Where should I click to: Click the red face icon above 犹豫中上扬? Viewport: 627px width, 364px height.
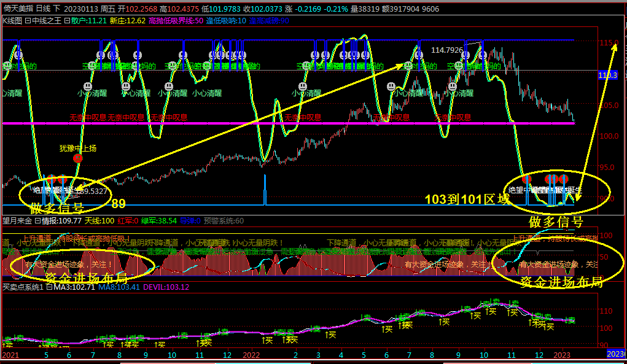77,158
